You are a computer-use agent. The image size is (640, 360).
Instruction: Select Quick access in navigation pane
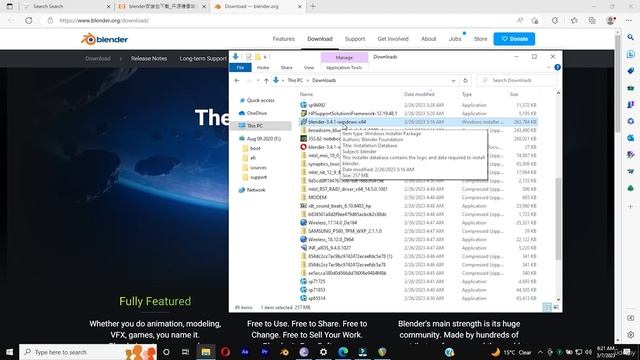click(260, 100)
